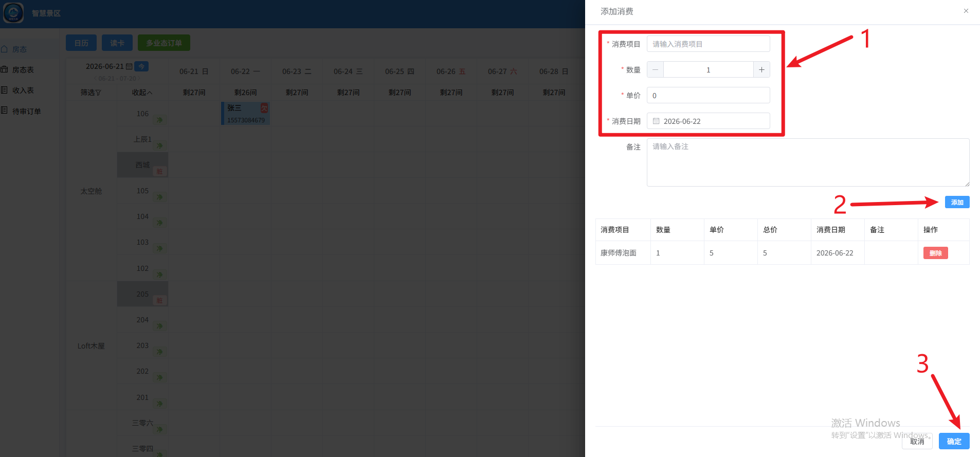
Task: Open the 房态 sidebar menu
Action: (28, 49)
